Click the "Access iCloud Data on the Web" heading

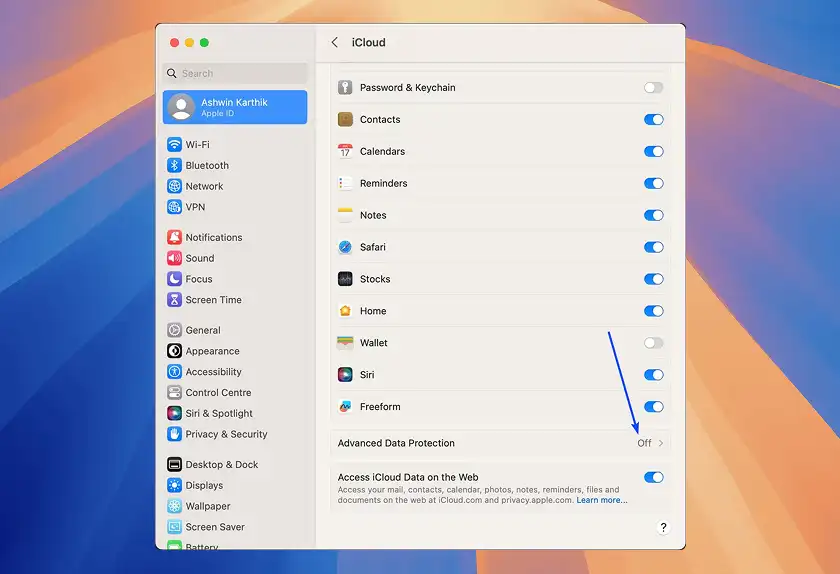408,477
